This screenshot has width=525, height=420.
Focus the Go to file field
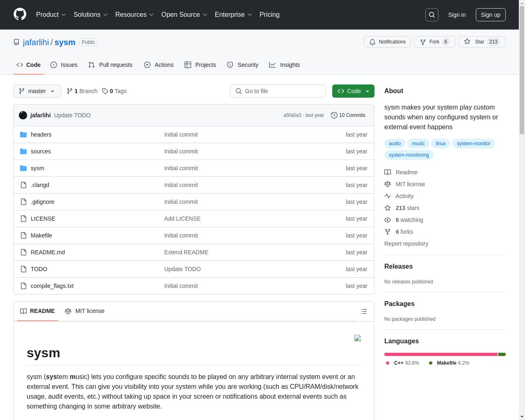278,91
